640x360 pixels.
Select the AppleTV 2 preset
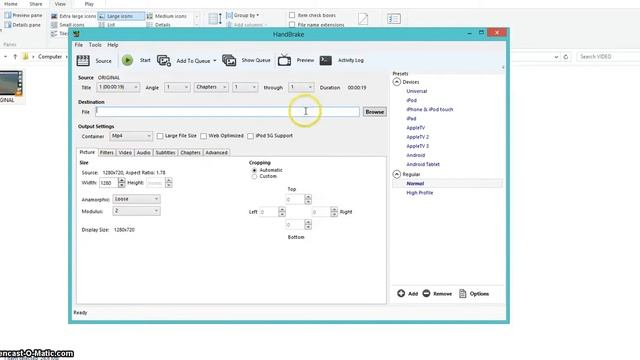pyautogui.click(x=418, y=137)
